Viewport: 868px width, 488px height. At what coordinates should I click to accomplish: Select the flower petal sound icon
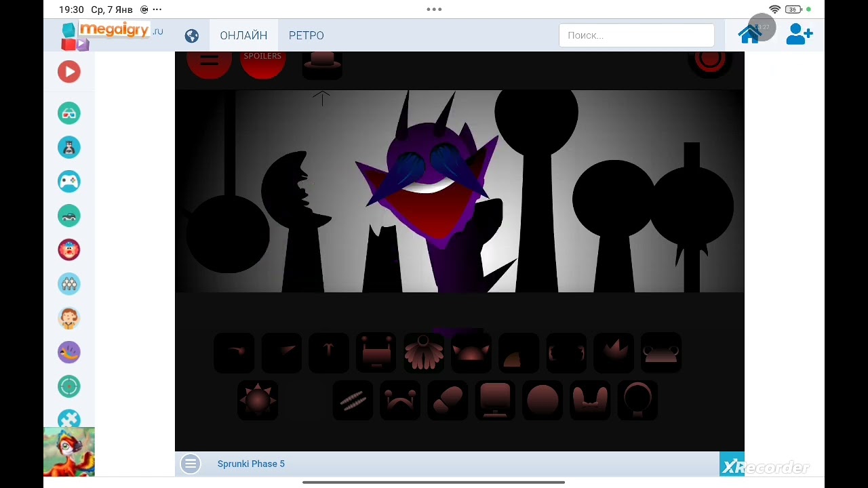(424, 352)
